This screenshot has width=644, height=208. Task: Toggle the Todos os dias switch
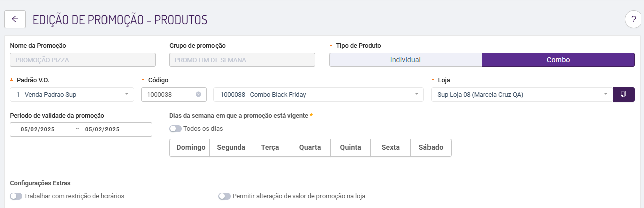click(x=175, y=129)
